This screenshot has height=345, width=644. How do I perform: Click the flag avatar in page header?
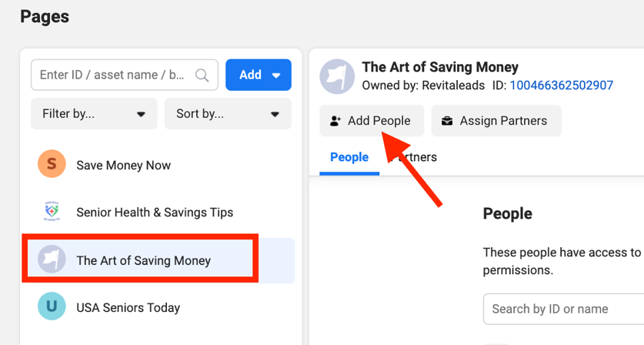click(337, 76)
